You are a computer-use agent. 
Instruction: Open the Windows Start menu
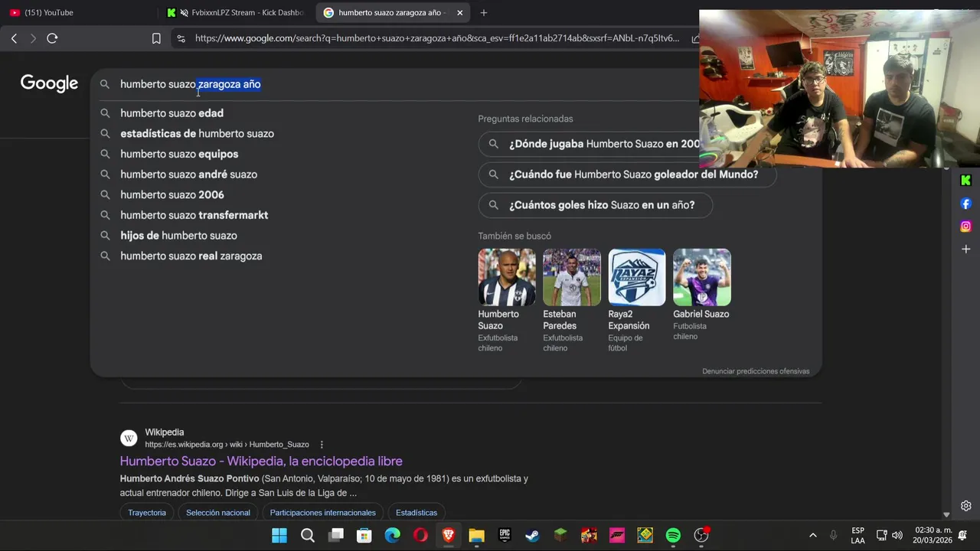(279, 535)
